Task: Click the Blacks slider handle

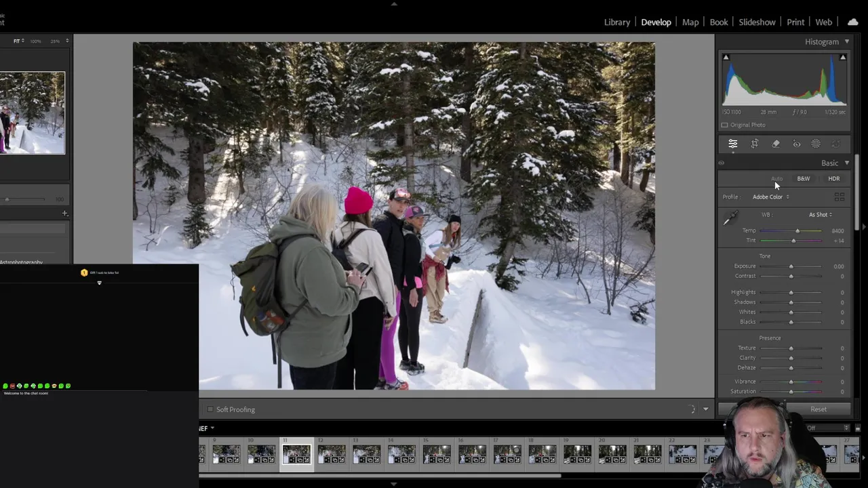Action: pos(791,322)
